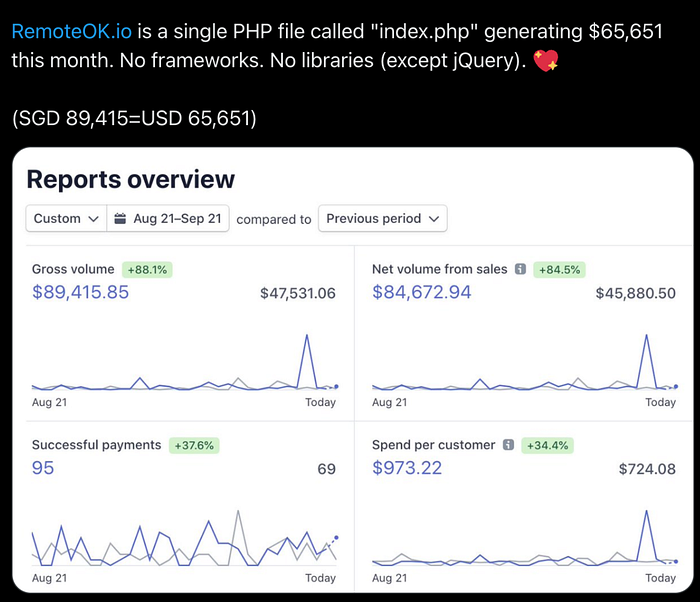The height and width of the screenshot is (602, 700).
Task: Click the Aug 21 label under Successful payments chart
Action: click(x=49, y=578)
